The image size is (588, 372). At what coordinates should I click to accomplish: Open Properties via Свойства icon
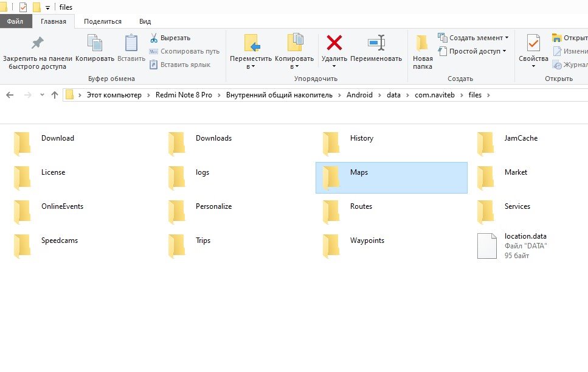533,44
